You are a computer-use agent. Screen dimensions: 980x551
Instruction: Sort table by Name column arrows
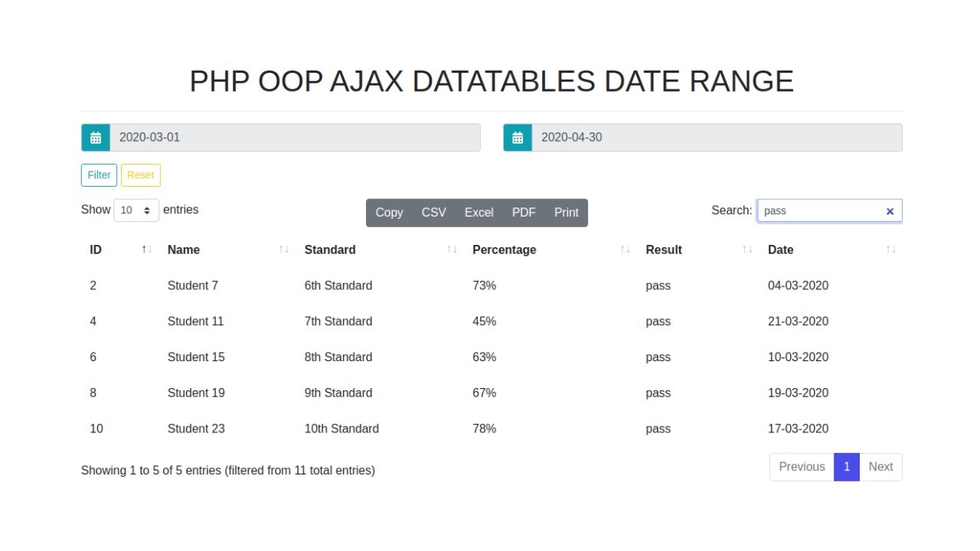click(x=284, y=249)
